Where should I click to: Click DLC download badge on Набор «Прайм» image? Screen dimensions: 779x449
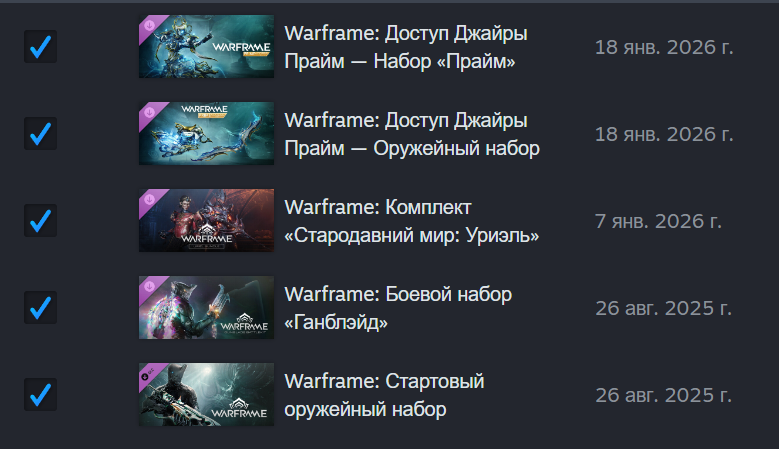pyautogui.click(x=149, y=25)
